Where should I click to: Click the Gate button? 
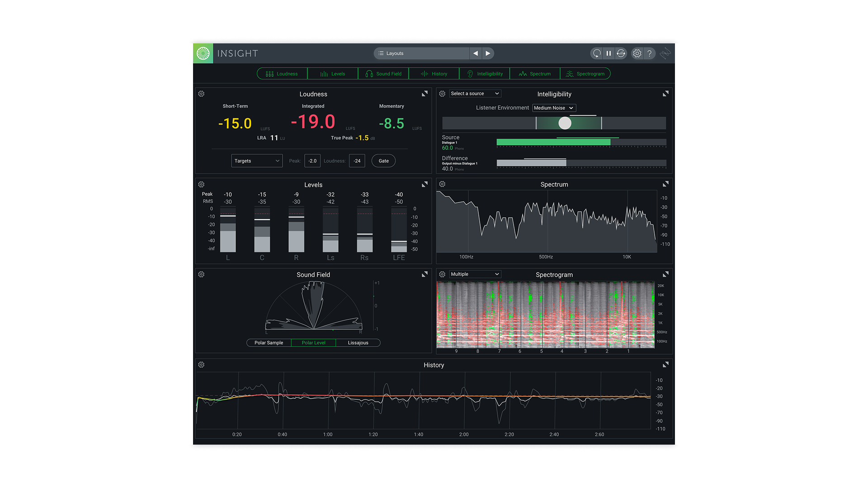(383, 161)
